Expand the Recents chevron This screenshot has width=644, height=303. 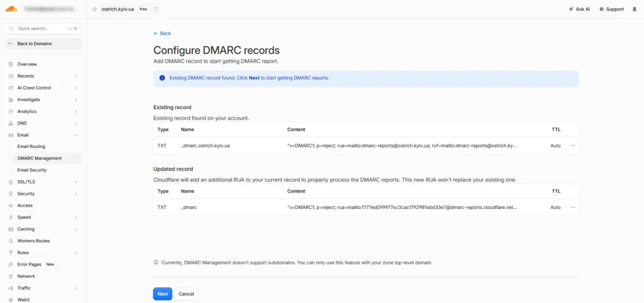75,76
